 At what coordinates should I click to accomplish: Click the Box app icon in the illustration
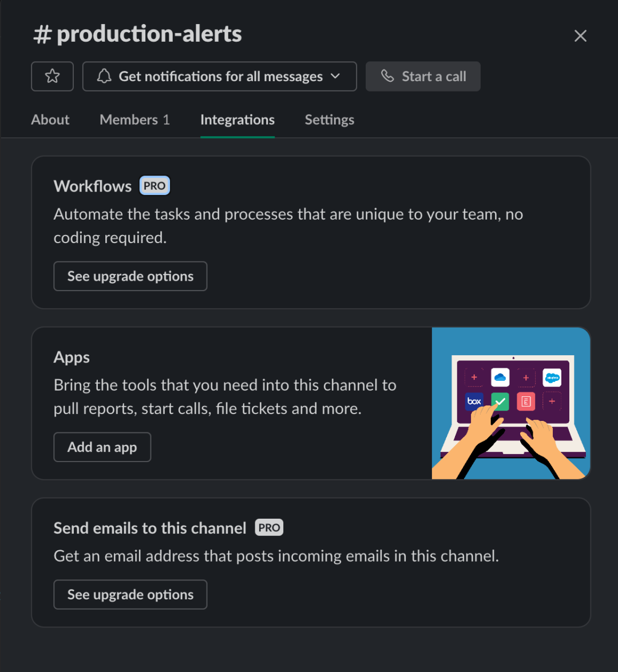[474, 401]
